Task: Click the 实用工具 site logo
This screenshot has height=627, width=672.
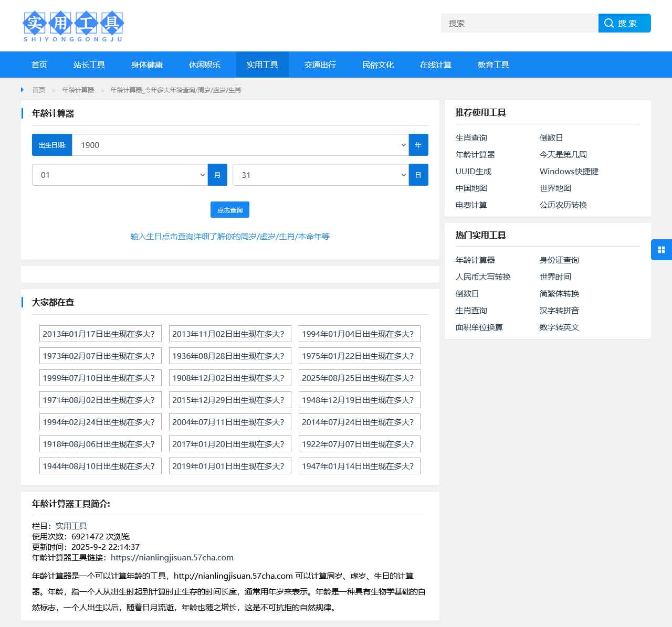Action: click(73, 26)
